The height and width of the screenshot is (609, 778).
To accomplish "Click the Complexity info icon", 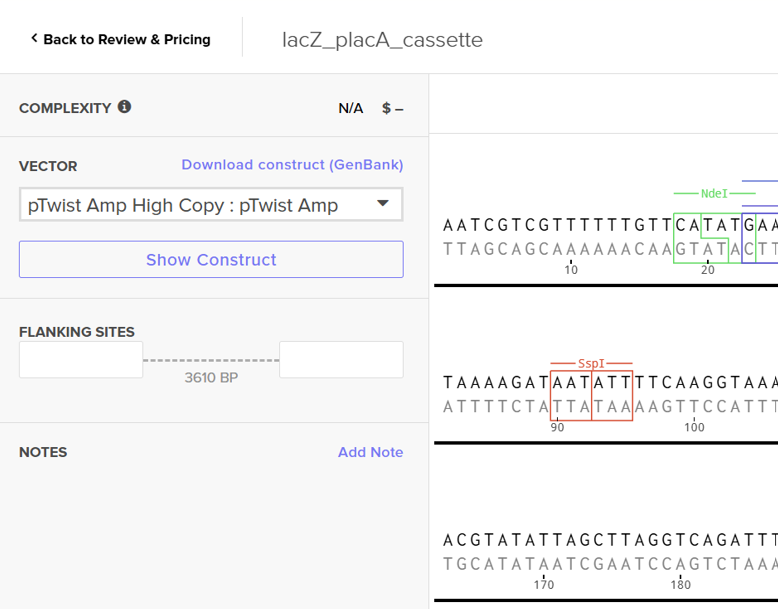I will coord(124,107).
